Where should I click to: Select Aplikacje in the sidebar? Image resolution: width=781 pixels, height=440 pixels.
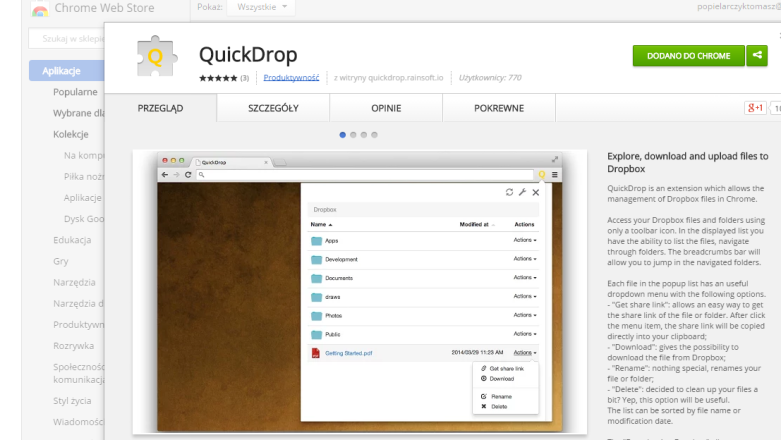(66, 71)
